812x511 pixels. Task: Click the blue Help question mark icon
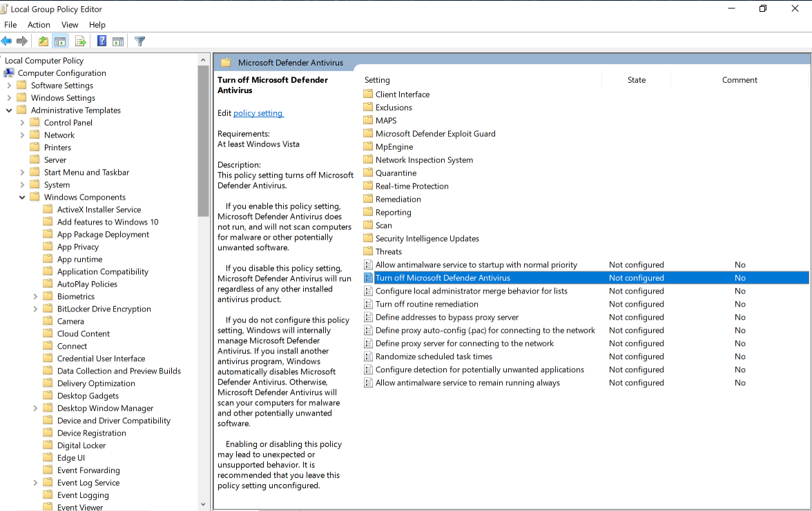[102, 41]
